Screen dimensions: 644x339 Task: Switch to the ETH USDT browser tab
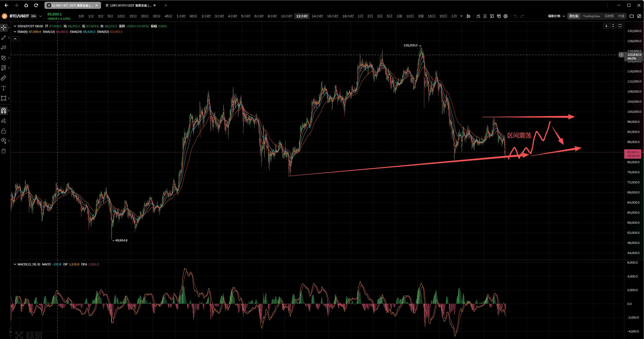128,5
